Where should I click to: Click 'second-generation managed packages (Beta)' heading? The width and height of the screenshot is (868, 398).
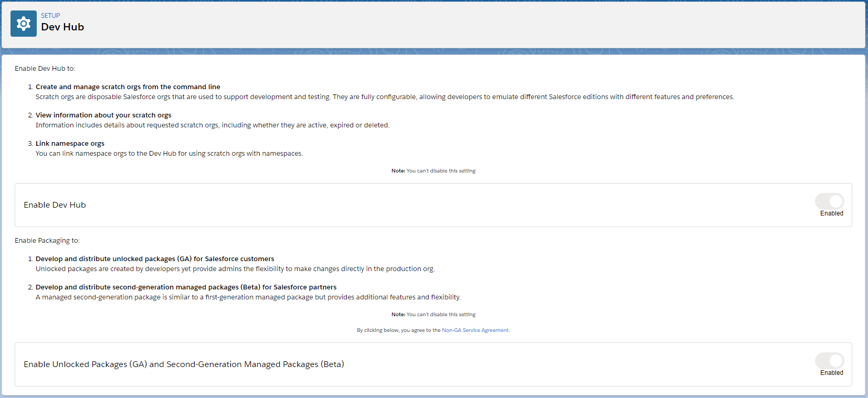186,287
